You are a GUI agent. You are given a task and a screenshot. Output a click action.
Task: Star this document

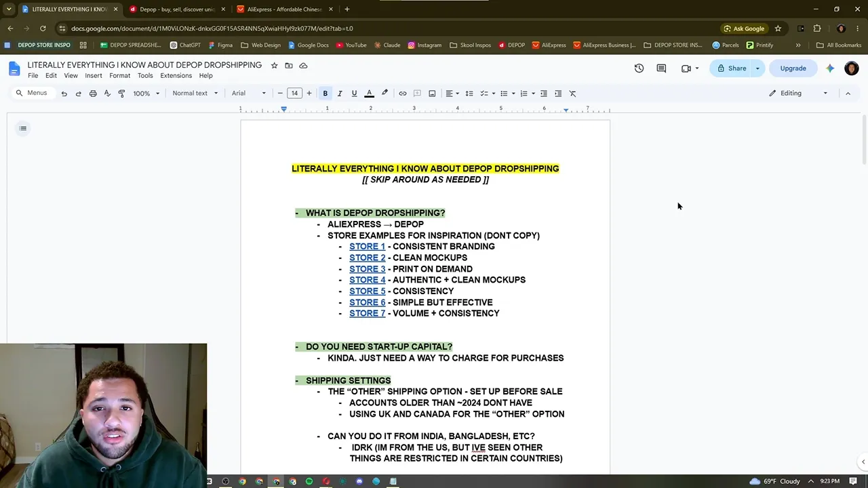[x=274, y=66]
